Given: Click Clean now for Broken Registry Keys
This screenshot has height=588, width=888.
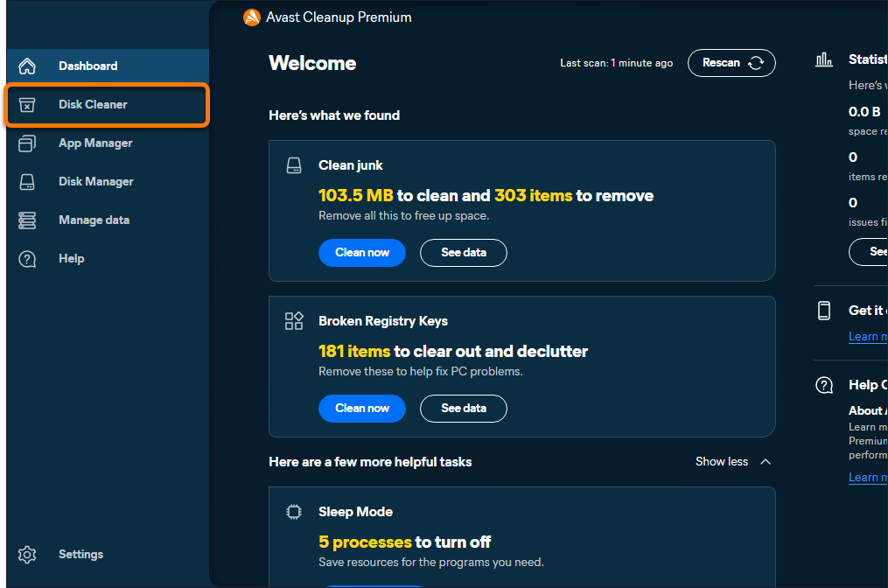Looking at the screenshot, I should pos(362,409).
